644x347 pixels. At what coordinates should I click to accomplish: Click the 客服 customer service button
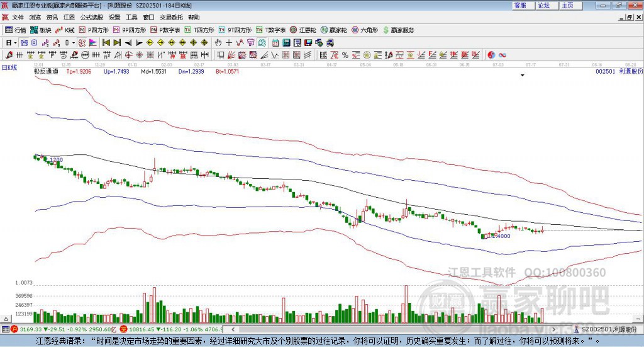pos(523,5)
